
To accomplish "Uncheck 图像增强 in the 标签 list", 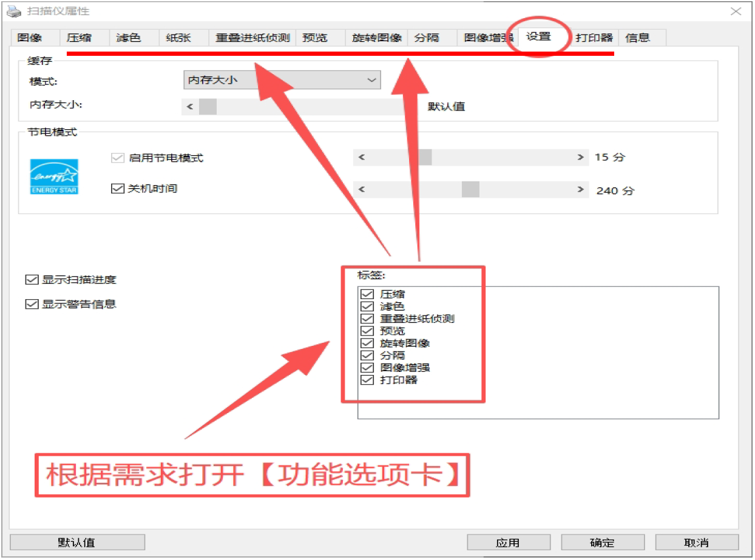I will point(367,368).
